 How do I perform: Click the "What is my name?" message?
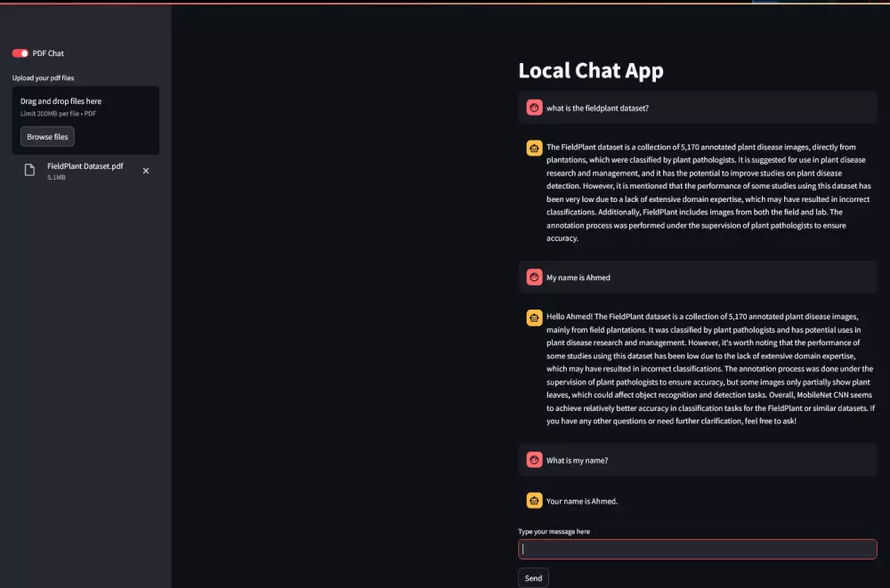577,460
